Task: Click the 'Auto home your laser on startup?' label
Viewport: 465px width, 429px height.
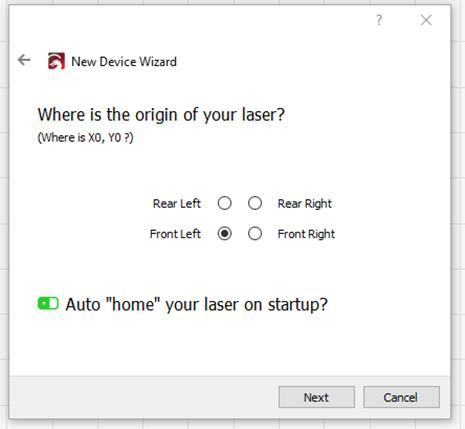Action: click(x=197, y=304)
